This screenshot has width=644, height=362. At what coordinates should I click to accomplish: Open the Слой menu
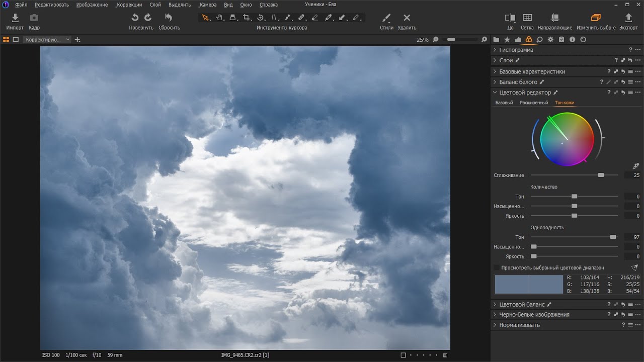pyautogui.click(x=155, y=5)
